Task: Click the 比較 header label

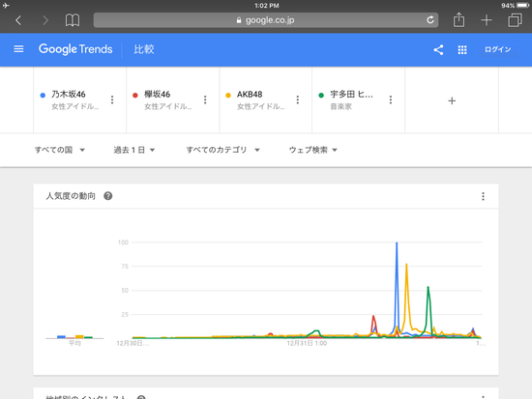Action: coord(144,49)
